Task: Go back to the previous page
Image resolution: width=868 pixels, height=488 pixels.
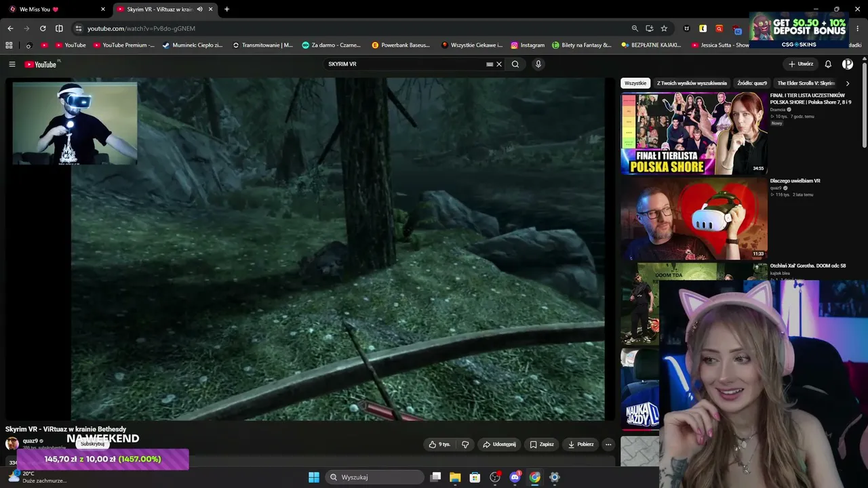Action: [10, 28]
